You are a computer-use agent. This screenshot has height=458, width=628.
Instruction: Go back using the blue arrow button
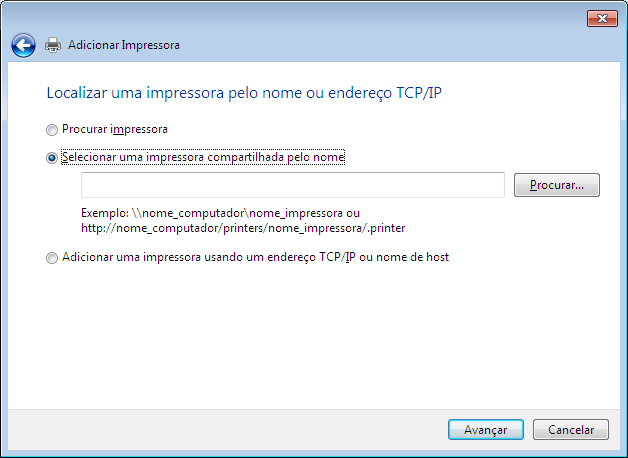click(23, 45)
